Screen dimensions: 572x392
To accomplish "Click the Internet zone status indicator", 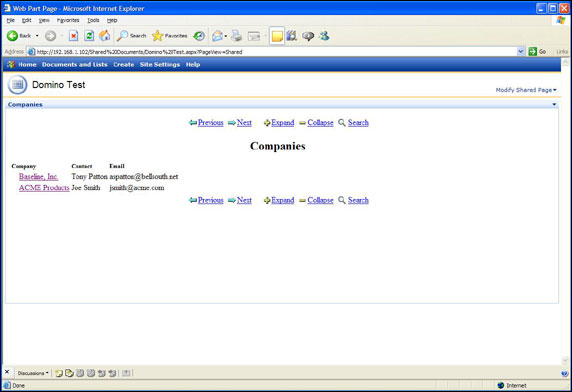I will (x=512, y=385).
